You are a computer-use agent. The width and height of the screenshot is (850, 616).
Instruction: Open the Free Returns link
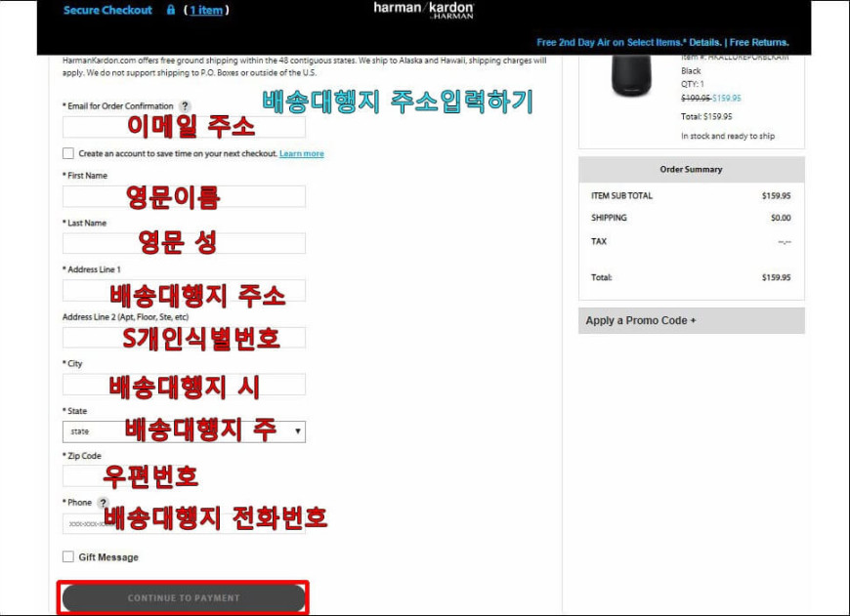759,42
